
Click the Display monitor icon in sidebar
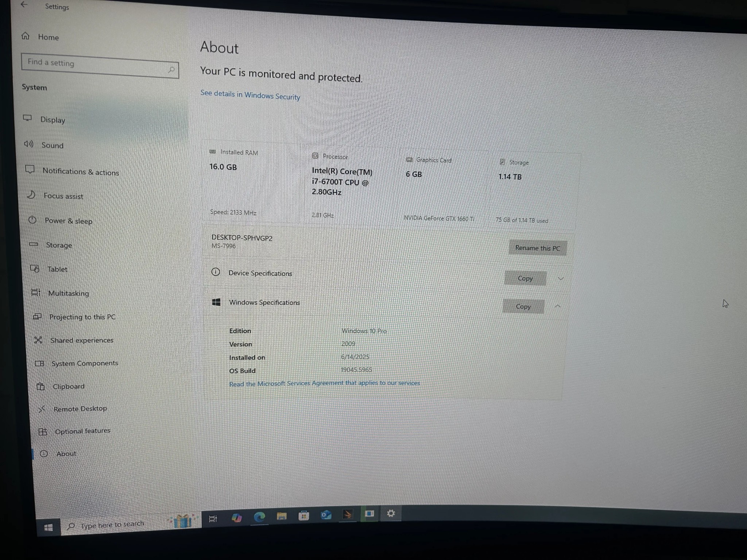(27, 118)
